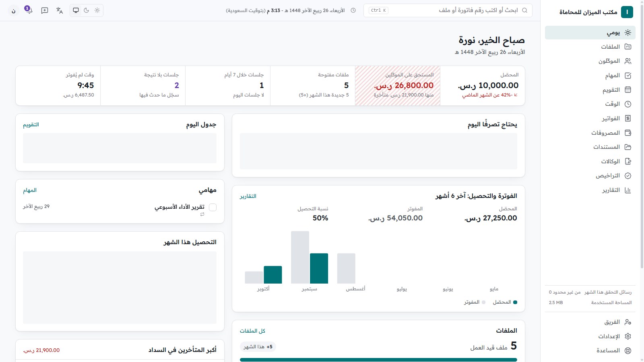Image resolution: width=644 pixels, height=362 pixels.
Task: Click the المفوتر legend item
Action: [x=475, y=302]
